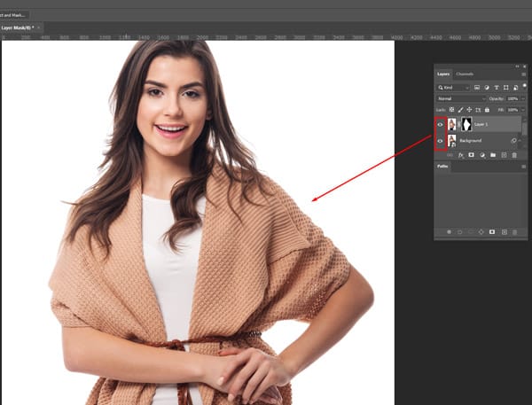This screenshot has width=532, height=405.
Task: Fill path with foreground color
Action: [449, 232]
